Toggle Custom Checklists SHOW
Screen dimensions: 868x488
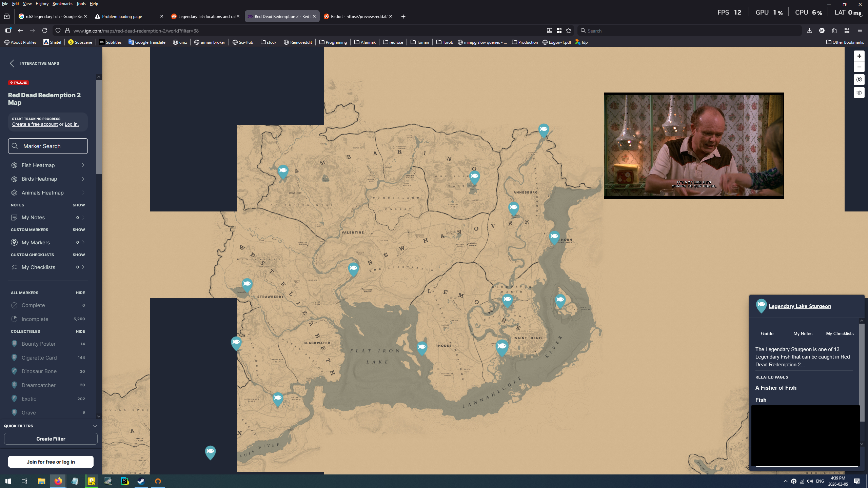click(79, 255)
